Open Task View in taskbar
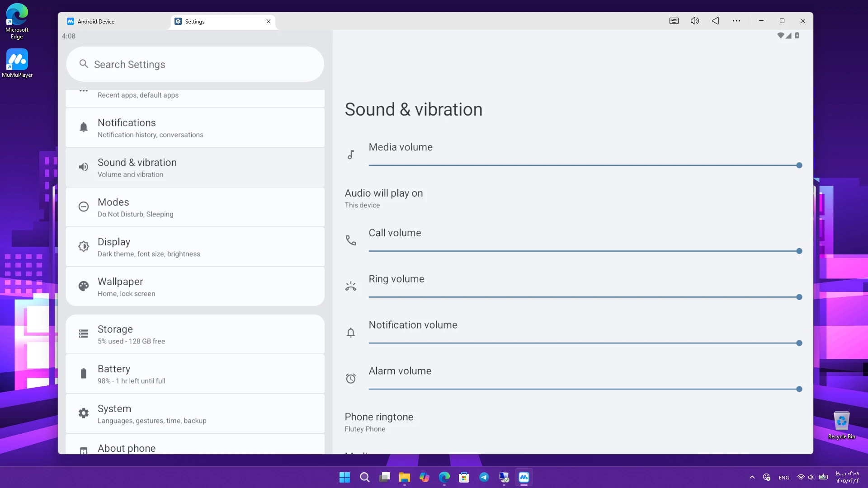The width and height of the screenshot is (868, 488). click(385, 477)
